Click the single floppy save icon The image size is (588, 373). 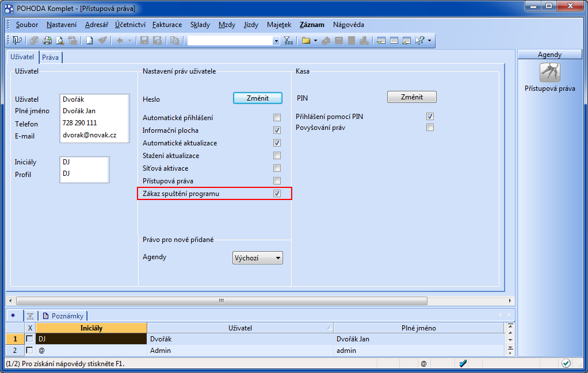coord(144,40)
